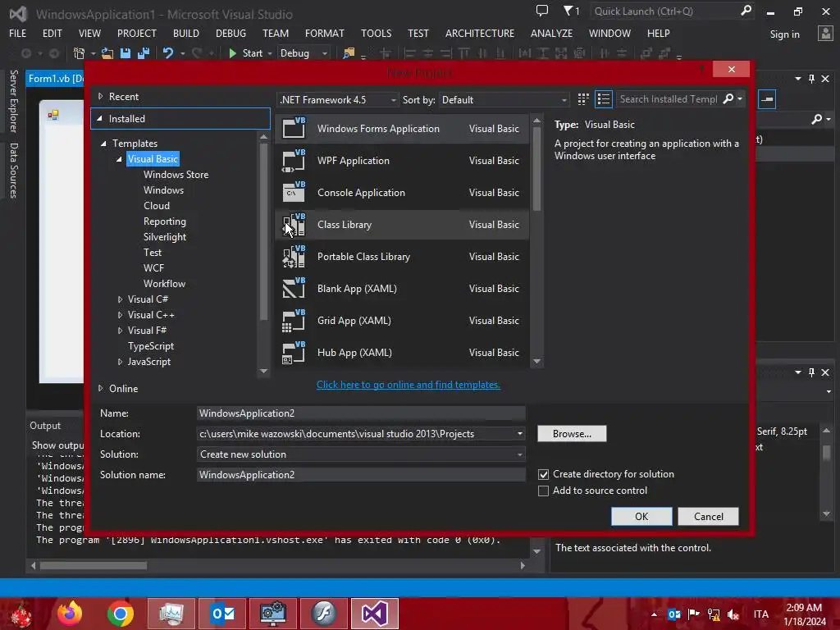This screenshot has width=840, height=630.
Task: Click Visual Studio icon in the taskbar
Action: [x=374, y=614]
